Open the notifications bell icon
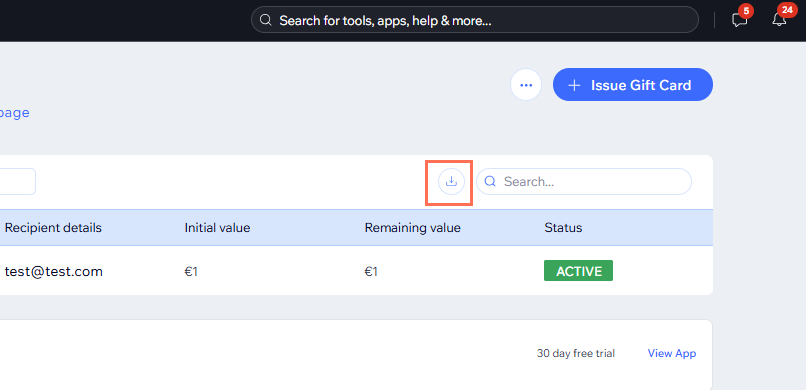 pyautogui.click(x=779, y=20)
